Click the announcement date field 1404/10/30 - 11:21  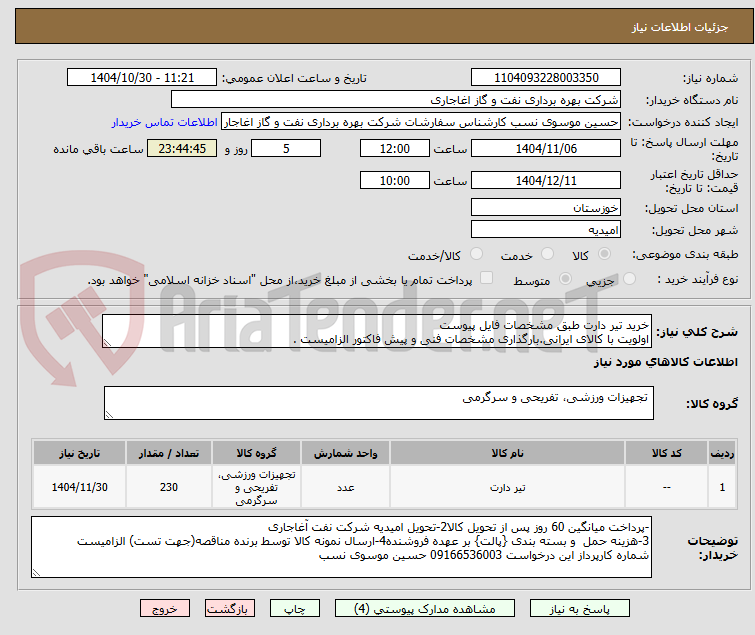142,78
